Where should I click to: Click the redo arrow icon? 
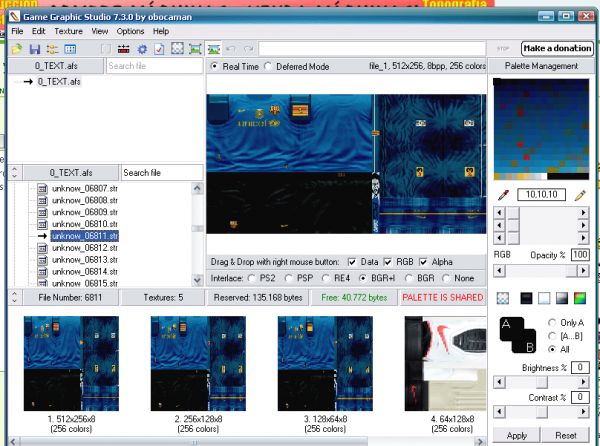(249, 49)
